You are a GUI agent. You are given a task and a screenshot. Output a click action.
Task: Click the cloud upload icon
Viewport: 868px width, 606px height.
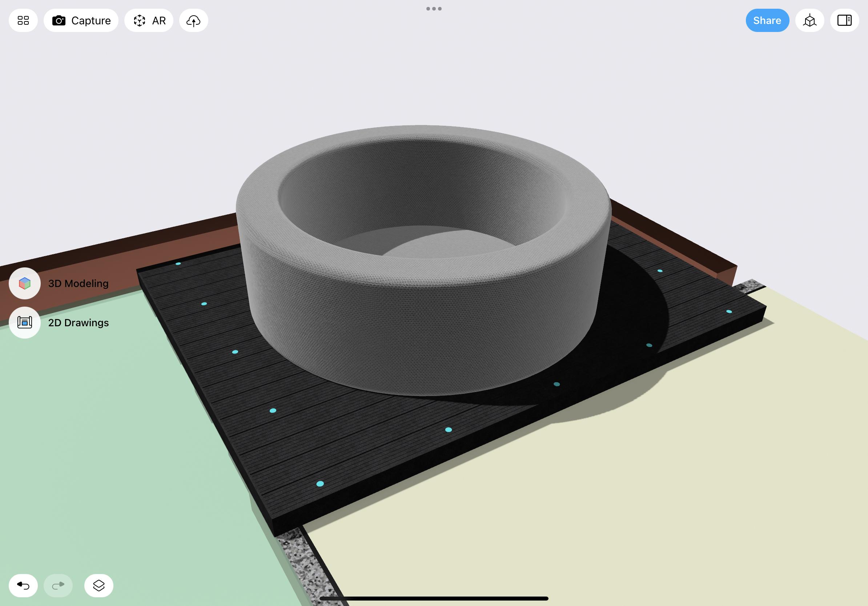194,20
